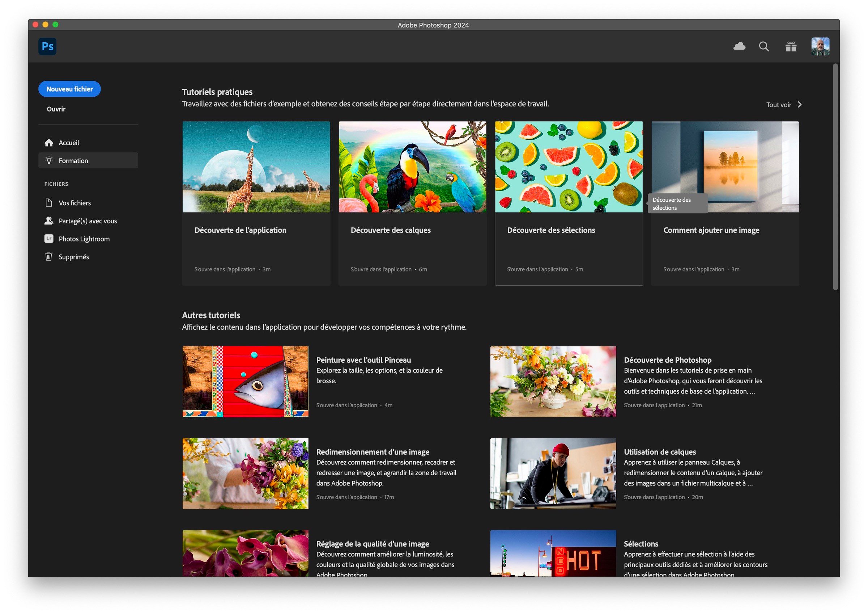Viewport: 868px width, 614px height.
Task: Open the Creative Cloud sync status icon
Action: 740,46
